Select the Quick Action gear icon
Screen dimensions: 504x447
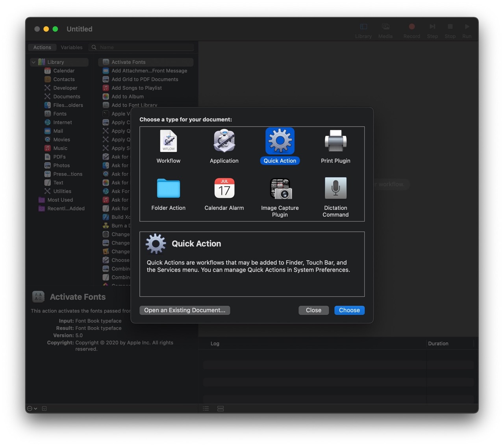[280, 141]
